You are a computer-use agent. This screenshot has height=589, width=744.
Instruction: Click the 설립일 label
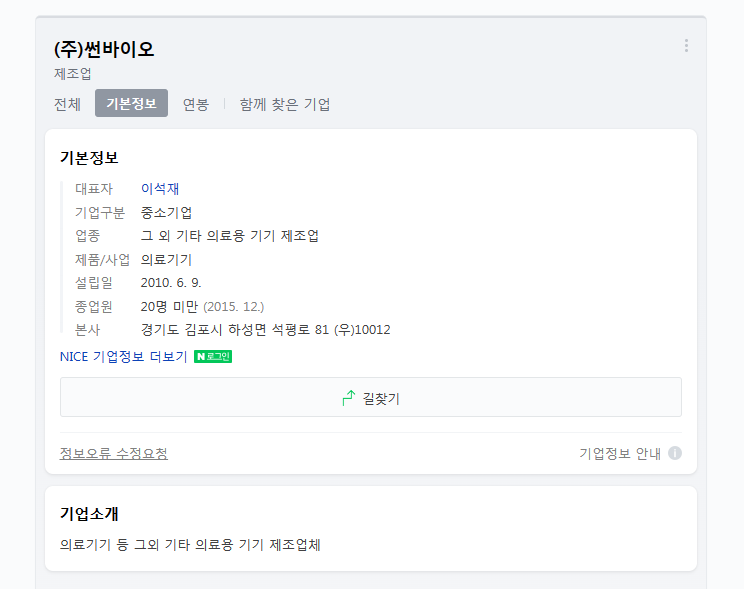(94, 282)
